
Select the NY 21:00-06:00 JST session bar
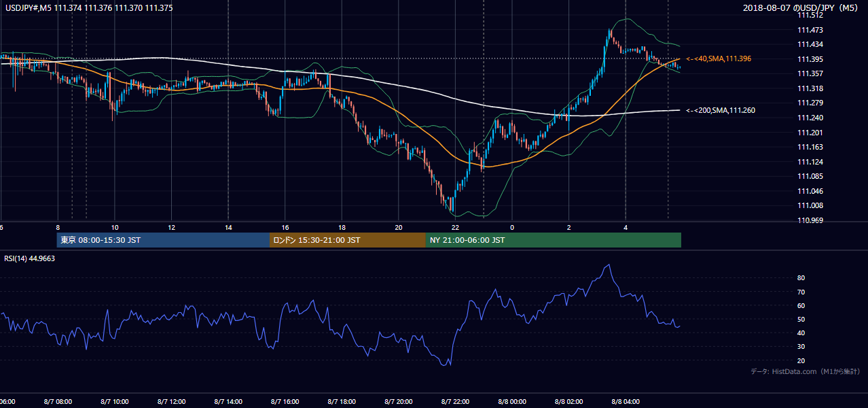tap(554, 240)
